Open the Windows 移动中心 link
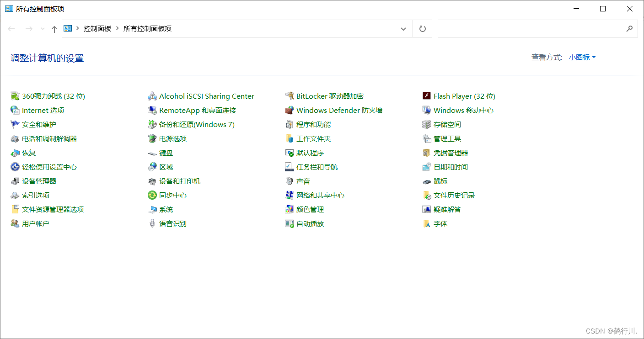This screenshot has width=644, height=339. [x=463, y=110]
